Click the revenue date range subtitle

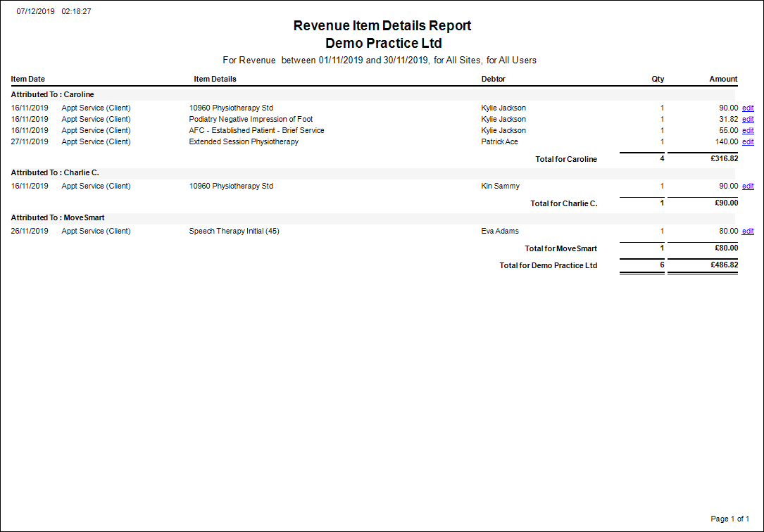[x=380, y=61]
